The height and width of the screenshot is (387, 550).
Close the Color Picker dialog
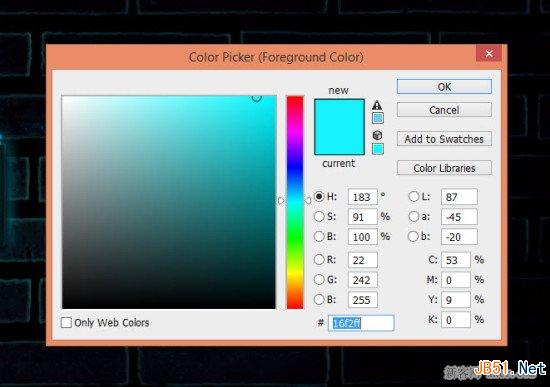pyautogui.click(x=489, y=53)
